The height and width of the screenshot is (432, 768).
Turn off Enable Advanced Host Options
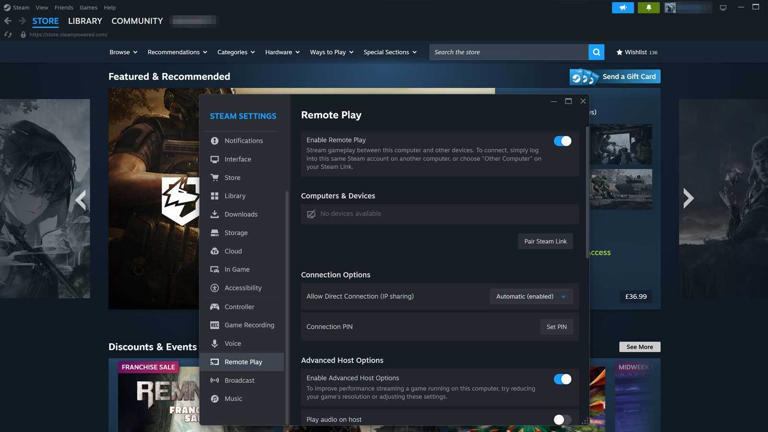(562, 379)
